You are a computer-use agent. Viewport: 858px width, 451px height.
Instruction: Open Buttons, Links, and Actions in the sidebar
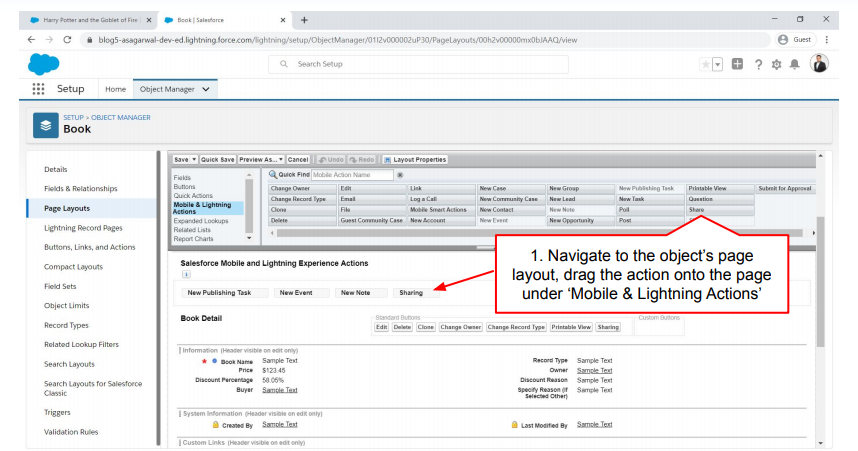90,247
